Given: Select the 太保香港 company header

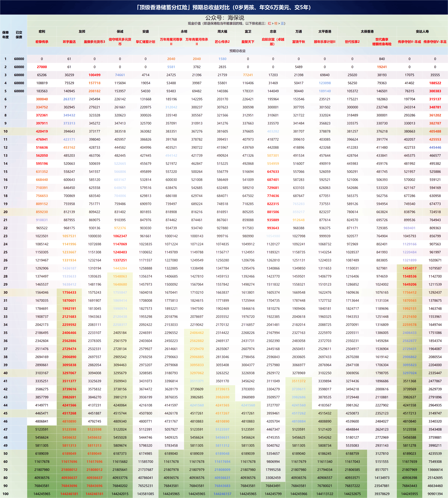Looking at the screenshot, I should (x=367, y=32).
